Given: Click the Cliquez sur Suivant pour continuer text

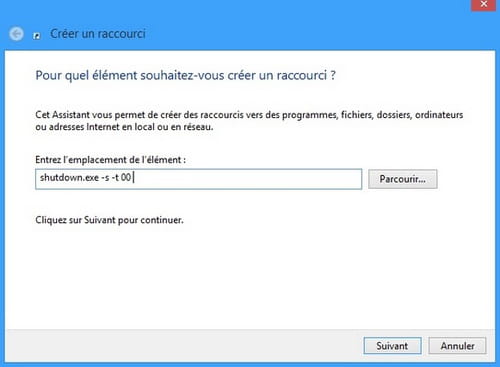Looking at the screenshot, I should click(109, 220).
